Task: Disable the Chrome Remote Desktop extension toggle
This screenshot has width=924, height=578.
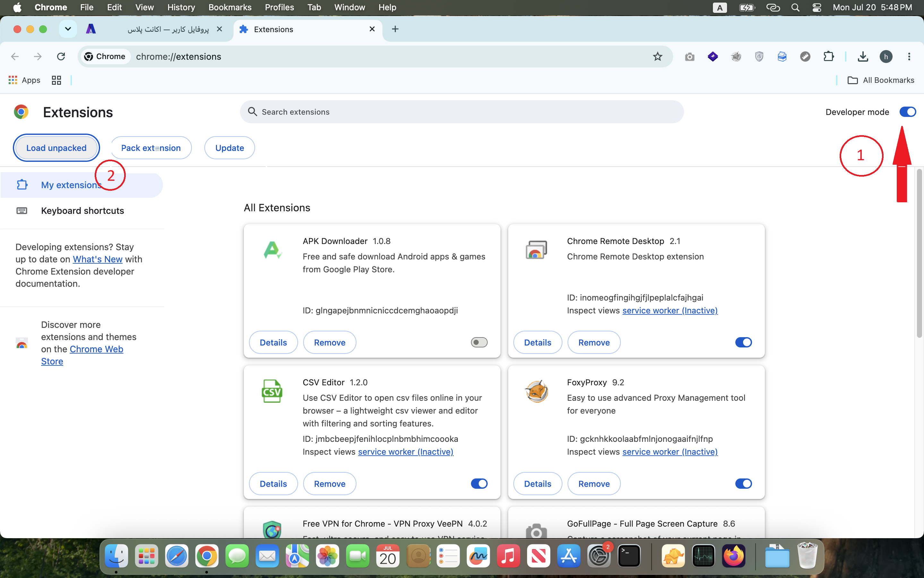Action: coord(743,343)
